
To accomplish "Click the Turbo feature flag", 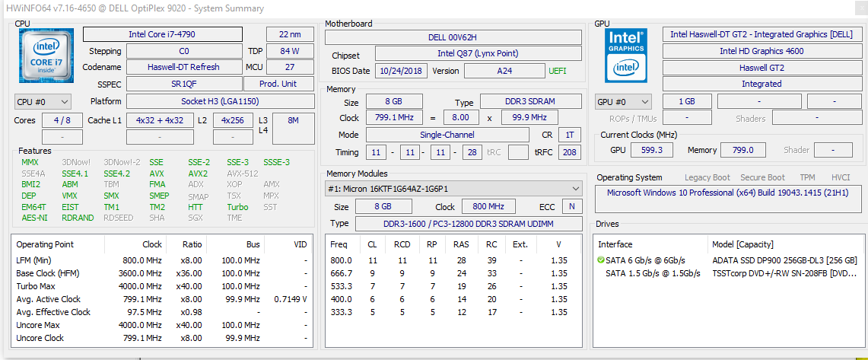I will point(237,206).
